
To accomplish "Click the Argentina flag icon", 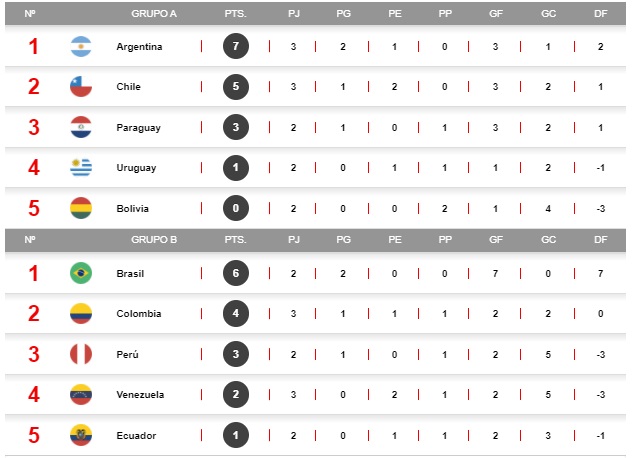I will click(x=81, y=47).
